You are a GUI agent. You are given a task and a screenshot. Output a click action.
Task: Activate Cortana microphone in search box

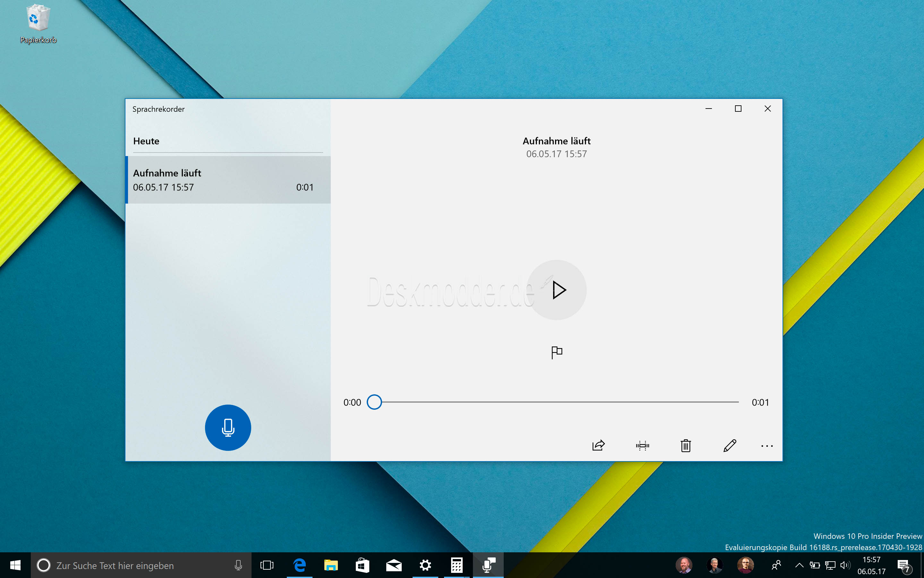pos(238,565)
